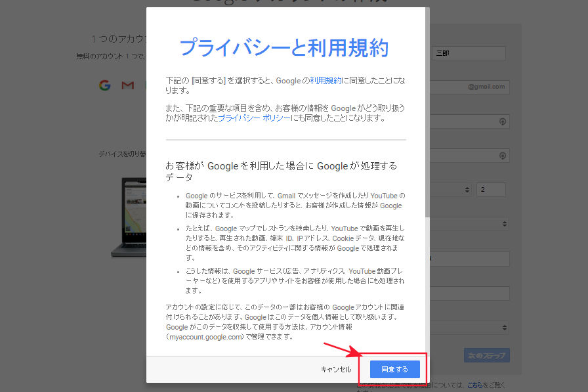588x392 pixels.
Task: Click the icon in the field just below @gmail.com
Action: point(503,121)
